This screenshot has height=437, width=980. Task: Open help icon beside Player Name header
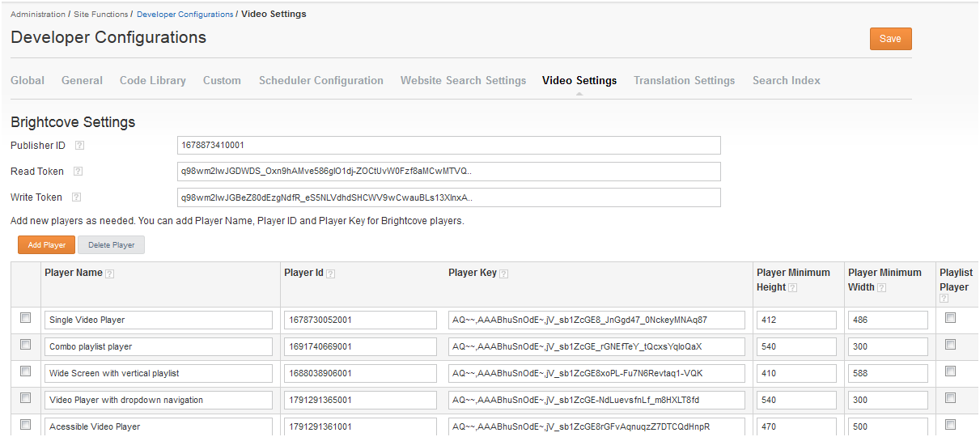point(110,274)
